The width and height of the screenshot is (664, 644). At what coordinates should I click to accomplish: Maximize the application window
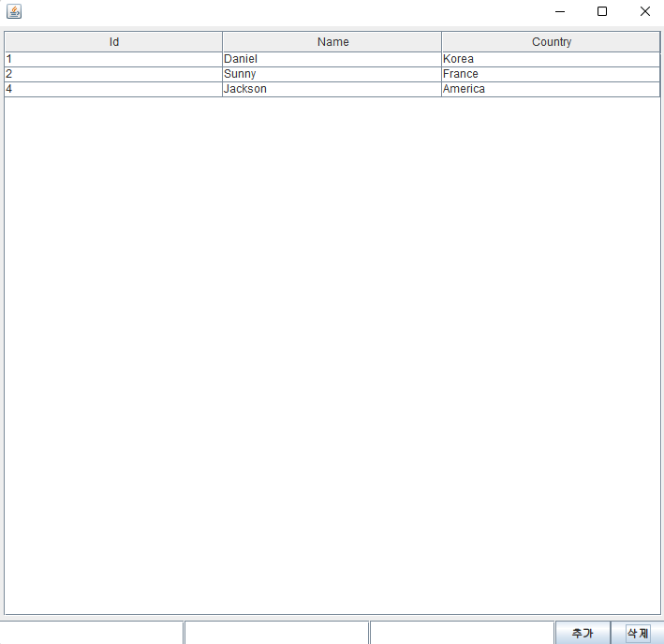click(x=602, y=11)
